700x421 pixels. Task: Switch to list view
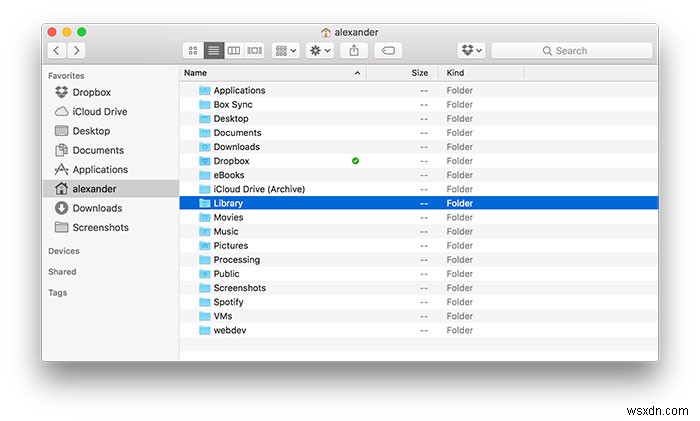coord(213,50)
